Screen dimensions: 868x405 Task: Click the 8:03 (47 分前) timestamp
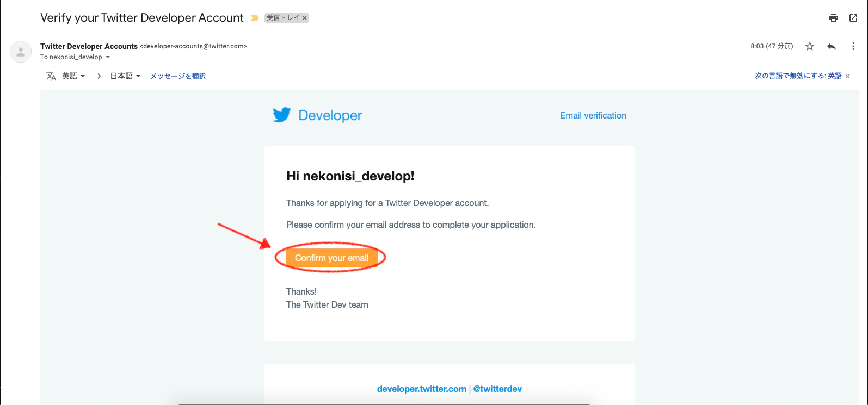(772, 46)
